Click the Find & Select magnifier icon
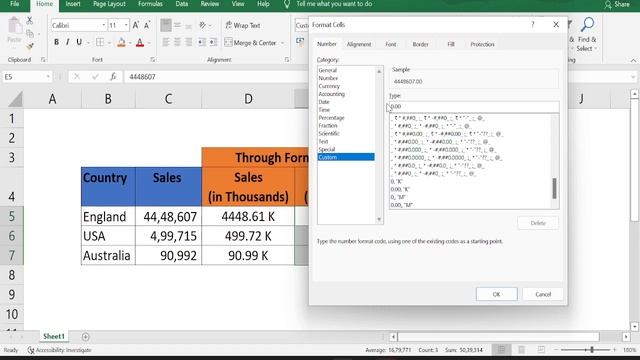Viewport: 640px width, 360px height. click(587, 25)
